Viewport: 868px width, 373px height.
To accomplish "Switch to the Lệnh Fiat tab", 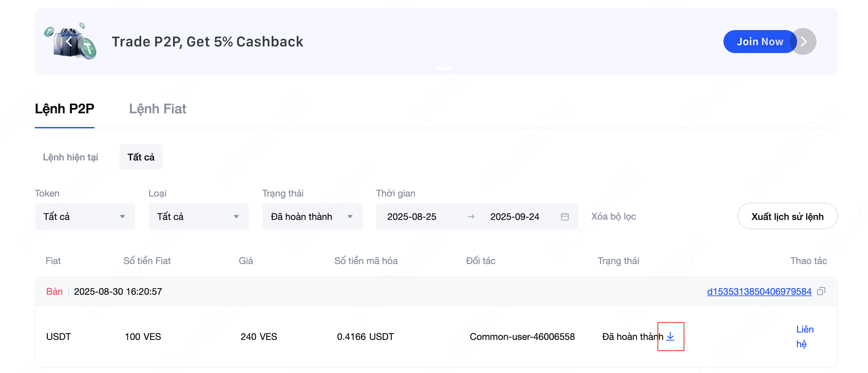I will point(157,109).
